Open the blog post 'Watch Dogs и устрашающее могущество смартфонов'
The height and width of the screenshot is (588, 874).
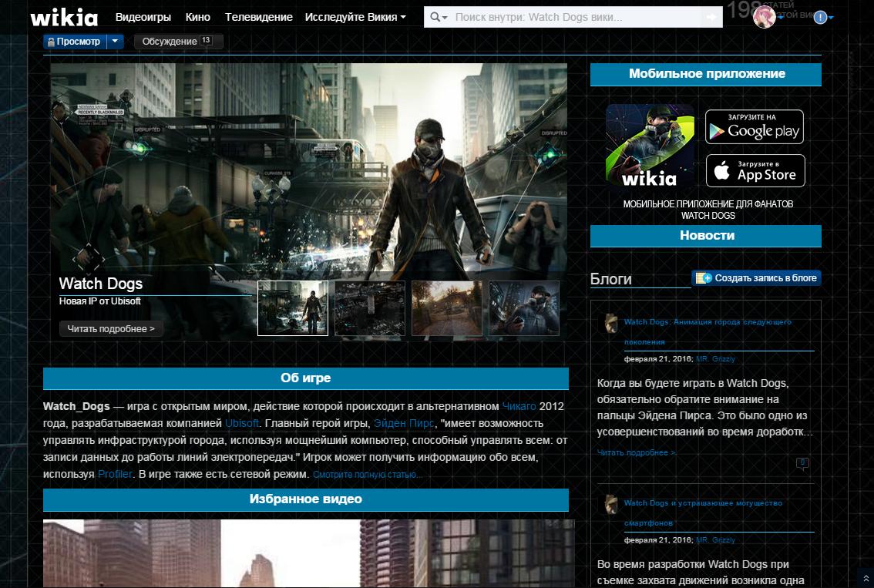[704, 512]
